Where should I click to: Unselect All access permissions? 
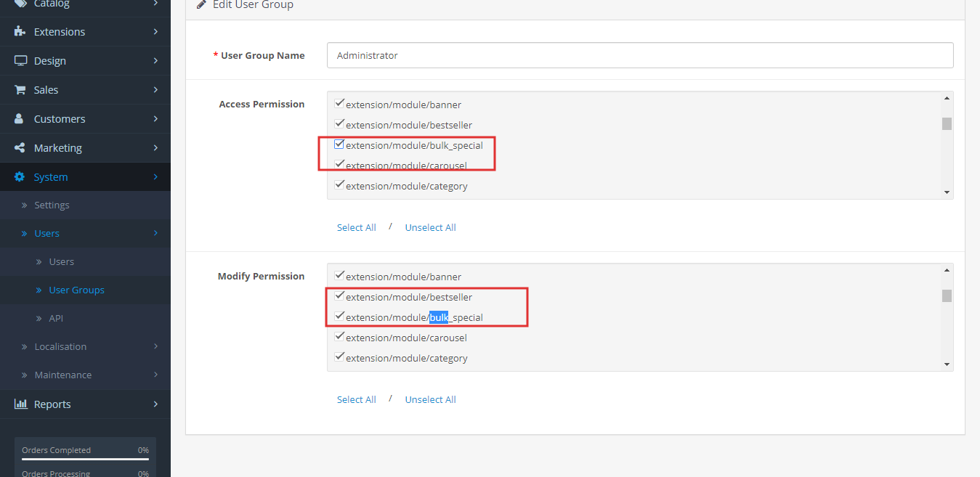click(430, 228)
